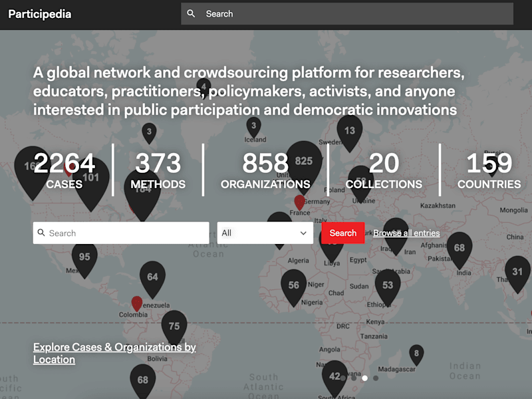Screen dimensions: 532x399
Task: Select the map pin labeled 8 near Madagascar
Action: pos(416,354)
